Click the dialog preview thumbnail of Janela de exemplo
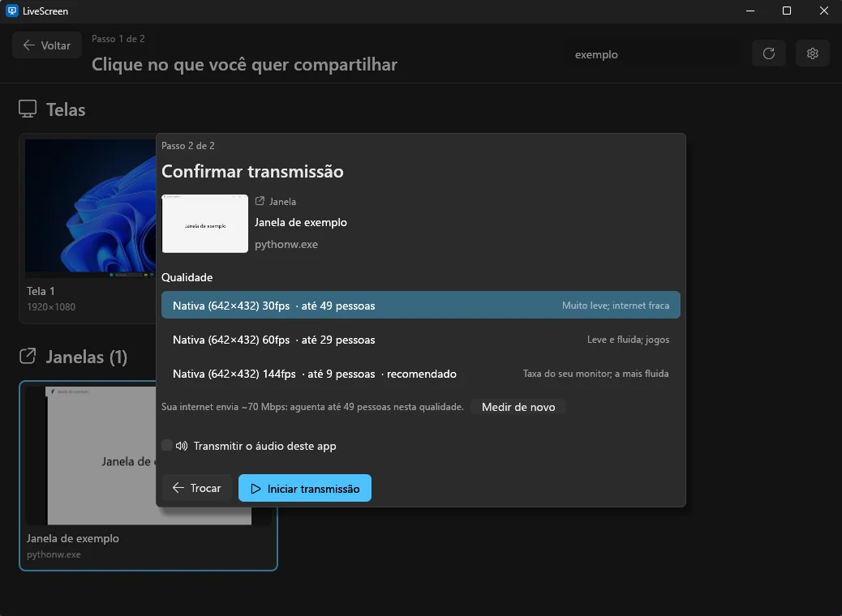The image size is (842, 616). 204,224
